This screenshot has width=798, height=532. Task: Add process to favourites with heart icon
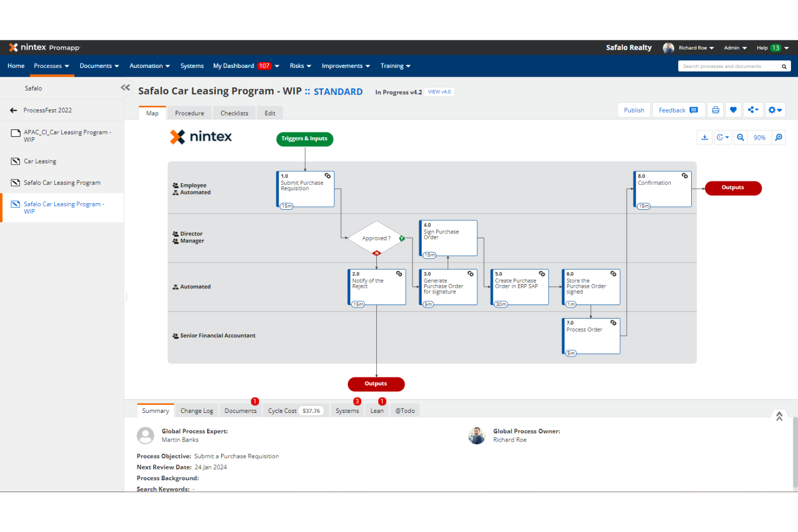pos(733,110)
